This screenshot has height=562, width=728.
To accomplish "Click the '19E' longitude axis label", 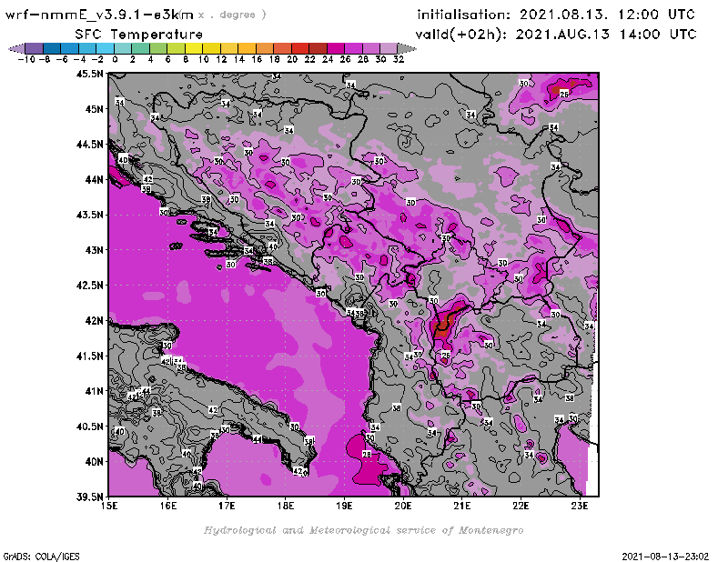I will (x=344, y=506).
